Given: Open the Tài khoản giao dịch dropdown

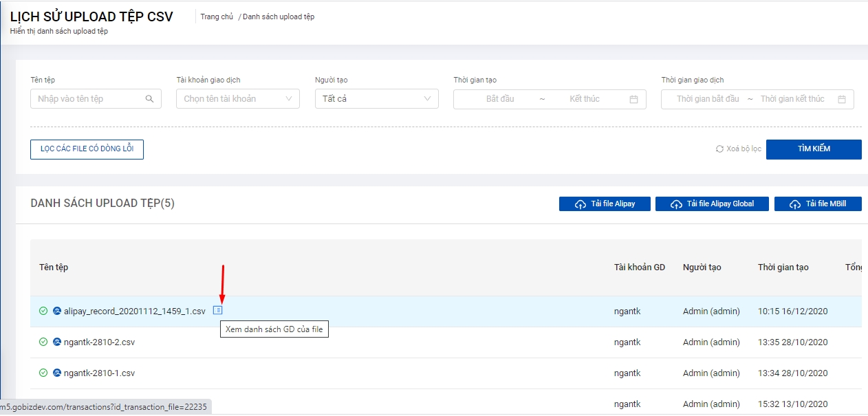Looking at the screenshot, I should click(237, 99).
